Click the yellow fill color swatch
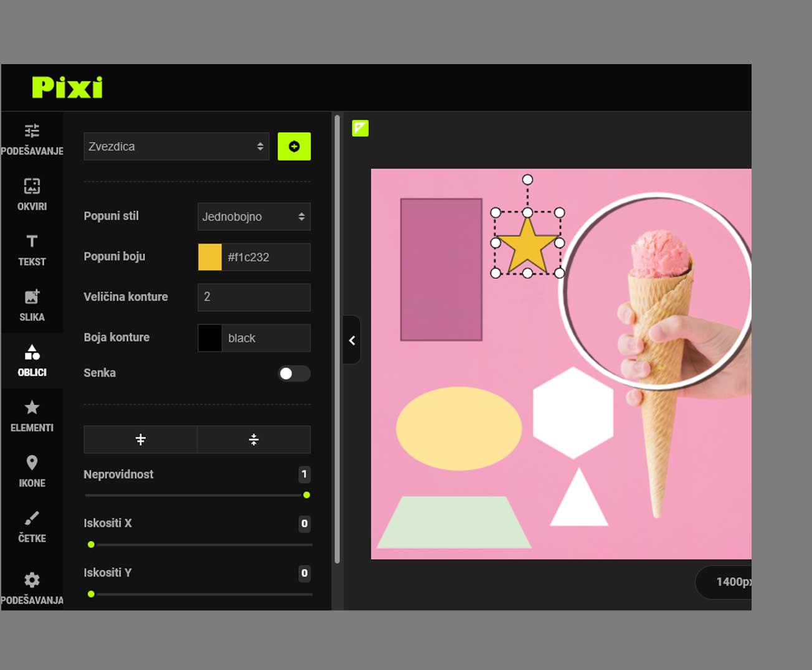812x670 pixels. 210,257
